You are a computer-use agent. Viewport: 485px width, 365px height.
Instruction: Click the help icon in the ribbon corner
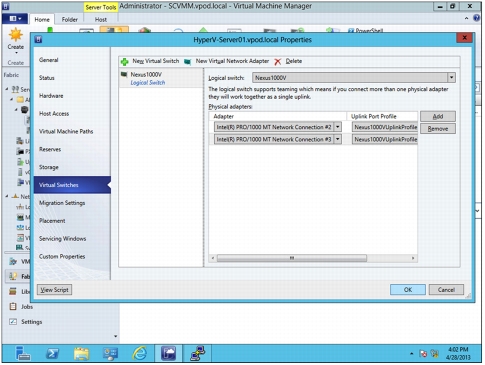click(477, 18)
